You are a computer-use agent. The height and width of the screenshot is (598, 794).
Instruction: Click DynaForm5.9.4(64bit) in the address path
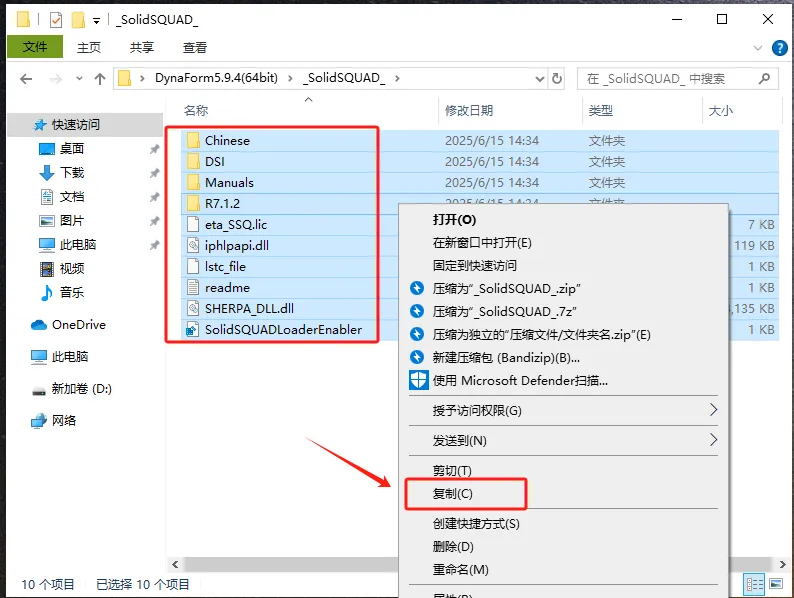216,78
